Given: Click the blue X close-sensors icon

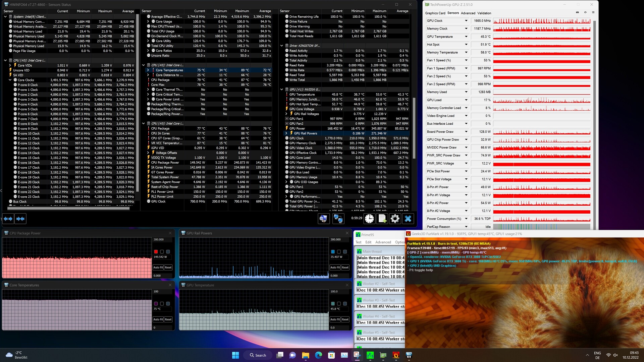Looking at the screenshot, I should tap(408, 219).
